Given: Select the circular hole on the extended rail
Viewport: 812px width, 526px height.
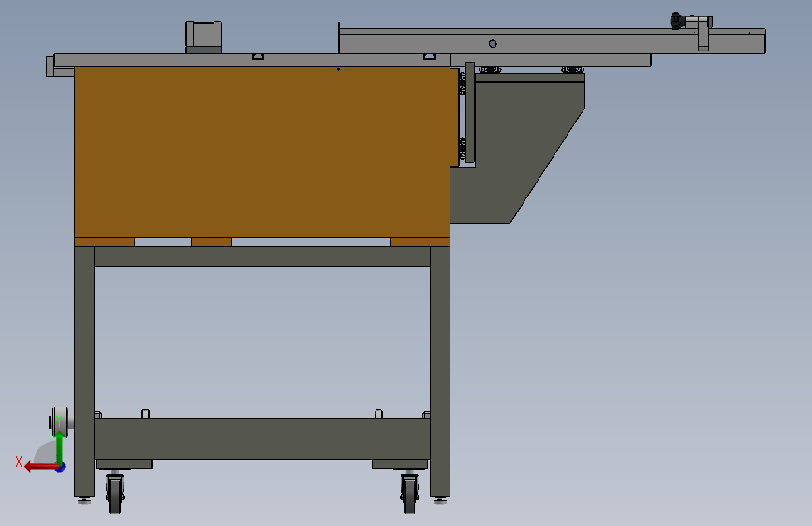Looking at the screenshot, I should pyautogui.click(x=493, y=44).
